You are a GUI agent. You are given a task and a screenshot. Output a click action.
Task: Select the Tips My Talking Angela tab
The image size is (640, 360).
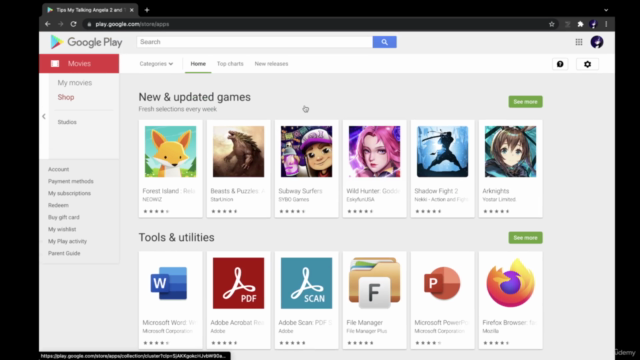click(90, 10)
